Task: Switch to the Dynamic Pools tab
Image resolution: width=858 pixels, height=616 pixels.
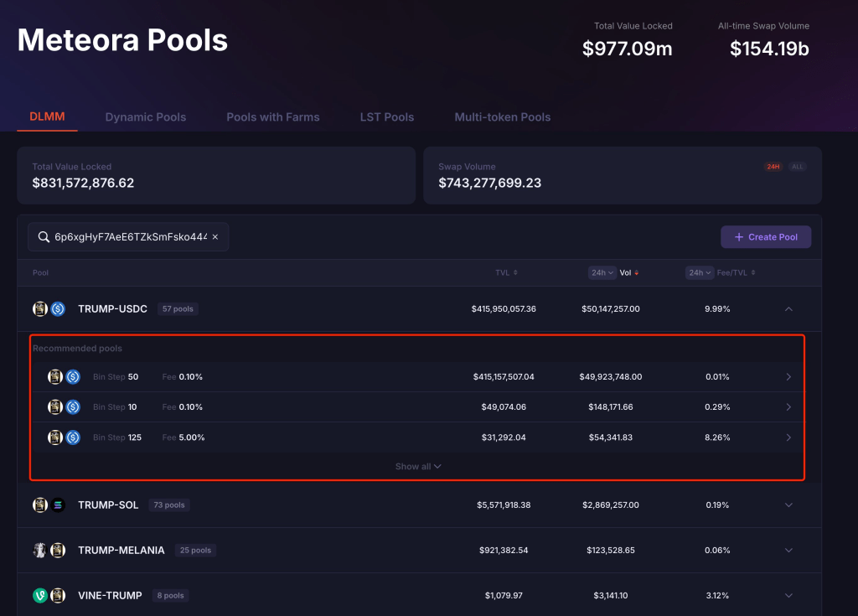Action: click(146, 117)
